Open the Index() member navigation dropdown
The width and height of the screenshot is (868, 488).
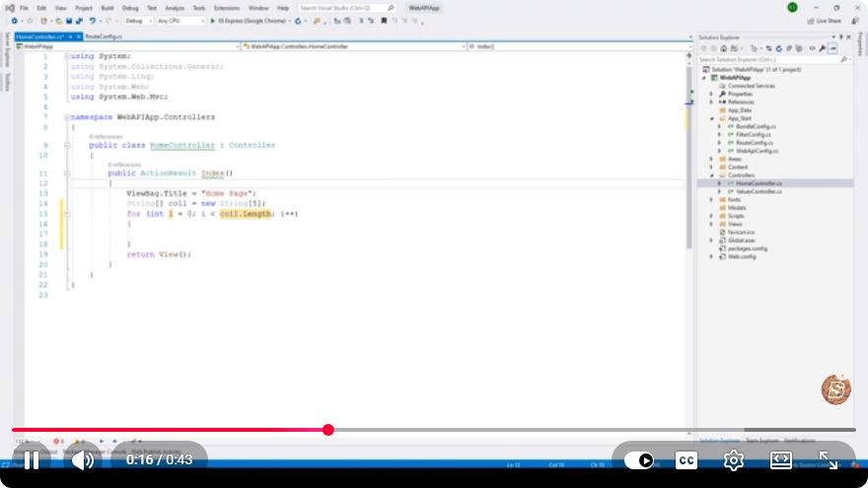(580, 46)
